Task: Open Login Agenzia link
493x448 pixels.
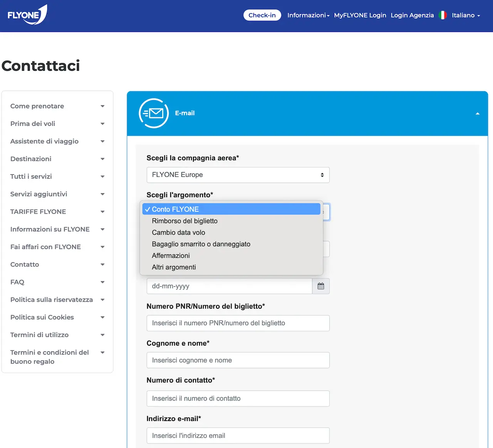Action: 412,15
